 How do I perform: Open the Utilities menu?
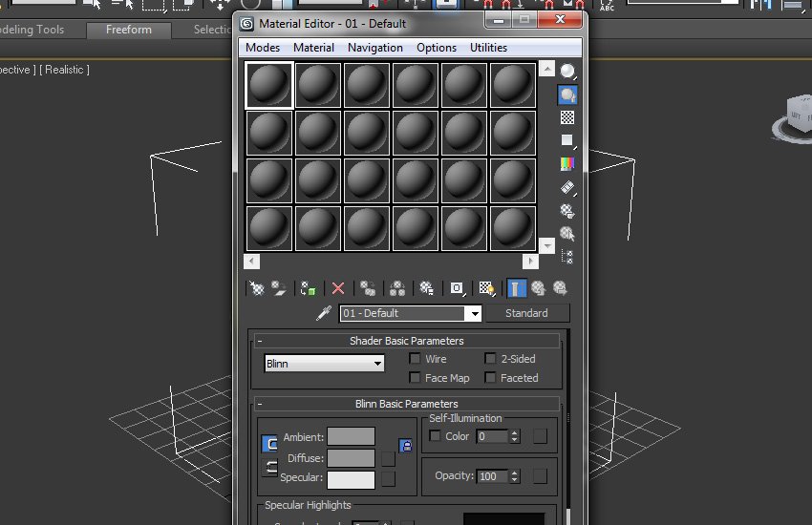pyautogui.click(x=488, y=48)
